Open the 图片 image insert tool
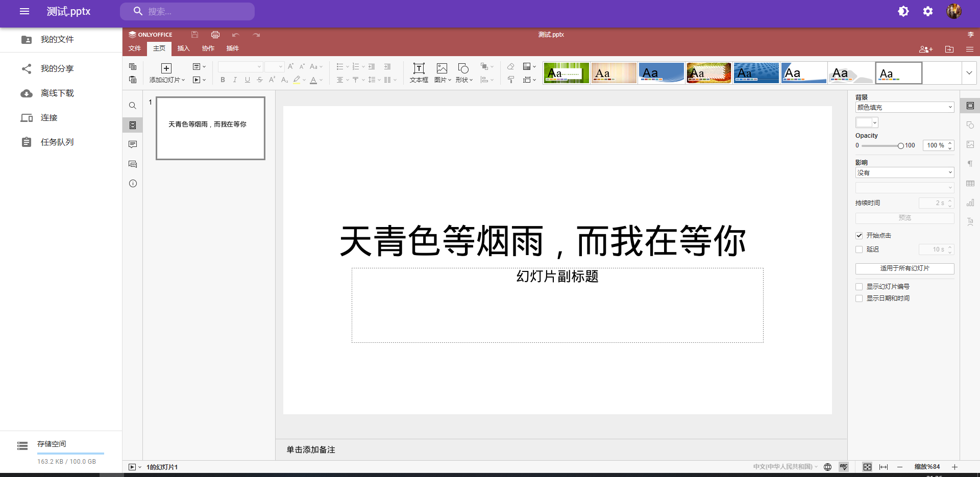The height and width of the screenshot is (477, 980). 442,72
